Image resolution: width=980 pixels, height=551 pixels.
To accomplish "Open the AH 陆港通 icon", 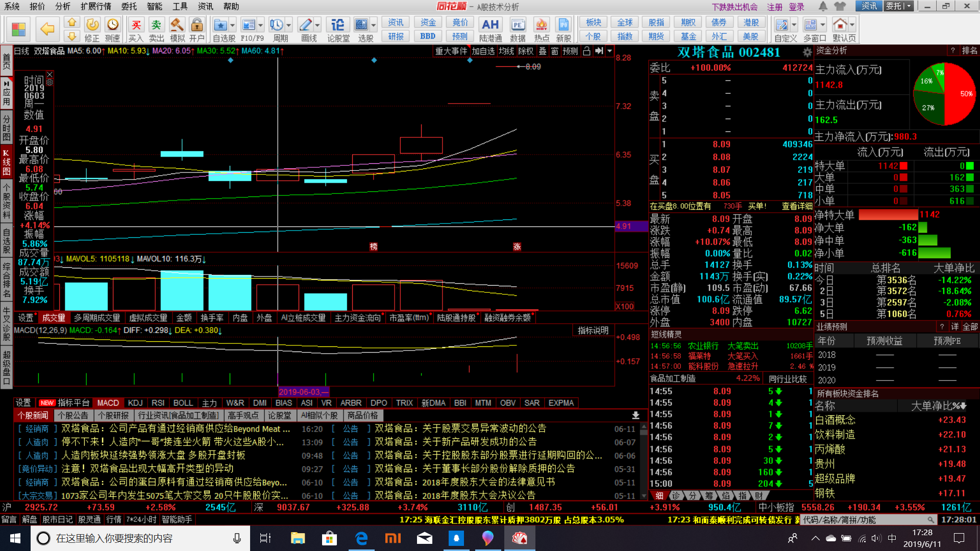I will [490, 29].
